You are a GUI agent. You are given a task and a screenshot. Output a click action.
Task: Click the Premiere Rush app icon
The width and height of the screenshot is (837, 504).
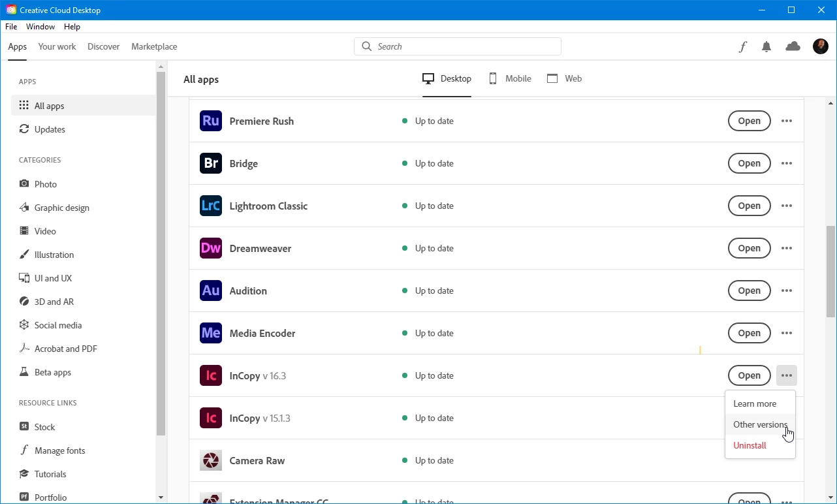(211, 121)
